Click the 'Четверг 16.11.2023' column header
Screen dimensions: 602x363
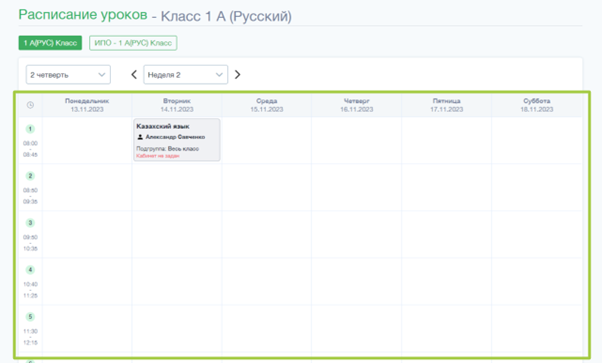[x=357, y=105]
